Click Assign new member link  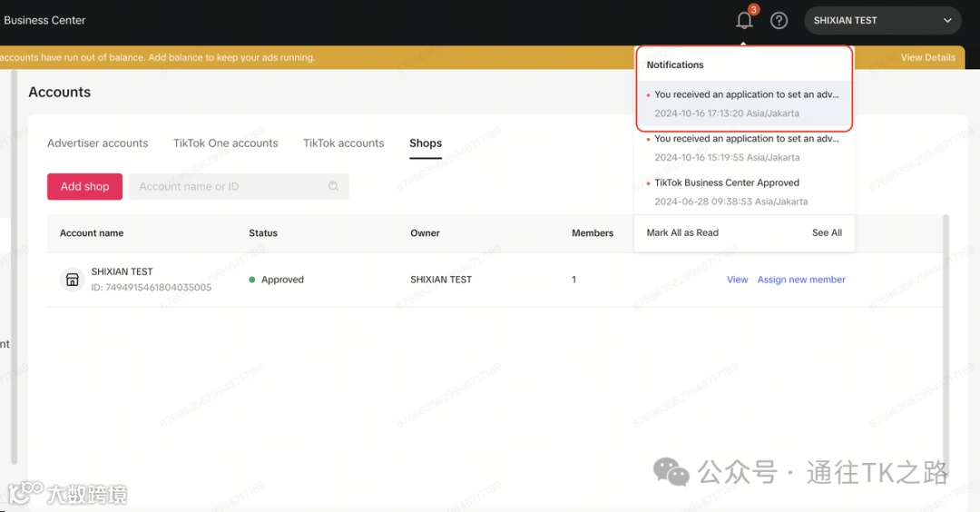pos(801,280)
